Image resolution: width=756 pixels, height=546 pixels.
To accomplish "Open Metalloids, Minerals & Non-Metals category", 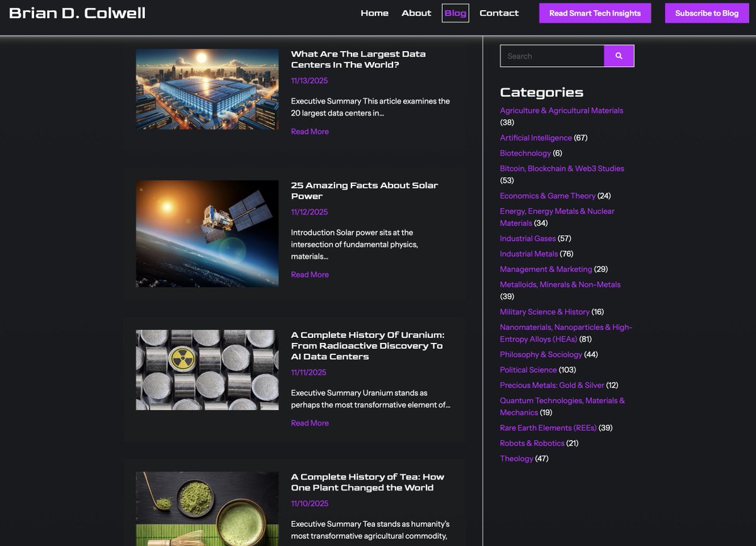I will click(560, 284).
